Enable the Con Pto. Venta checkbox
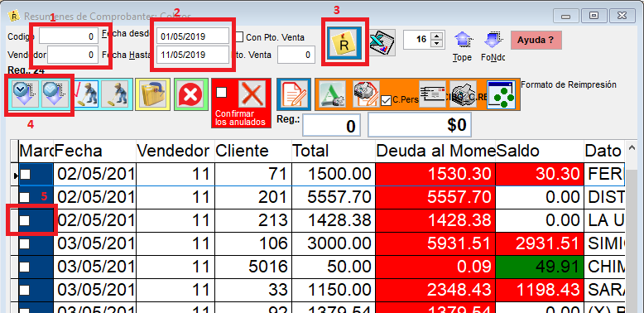Screen dimensions: 644x313 click(239, 37)
